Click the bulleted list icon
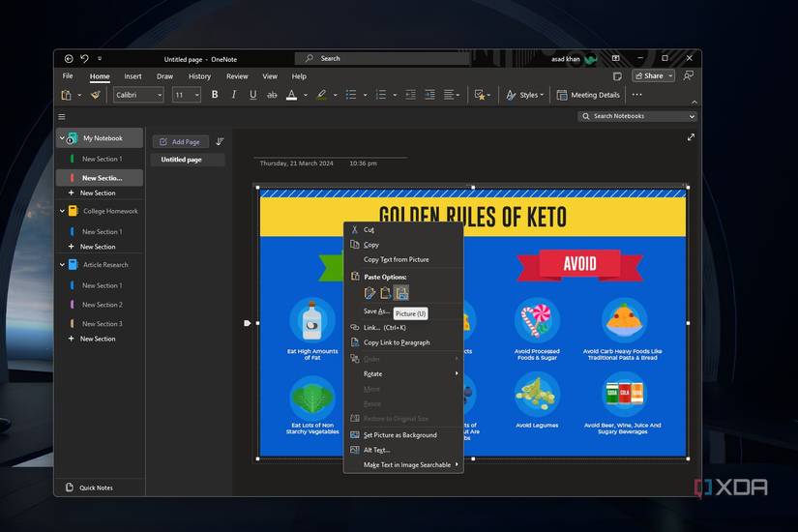 pyautogui.click(x=351, y=95)
